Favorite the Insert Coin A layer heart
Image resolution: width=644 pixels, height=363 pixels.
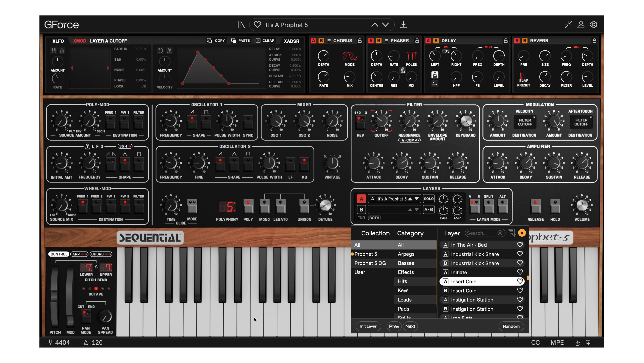(x=520, y=281)
